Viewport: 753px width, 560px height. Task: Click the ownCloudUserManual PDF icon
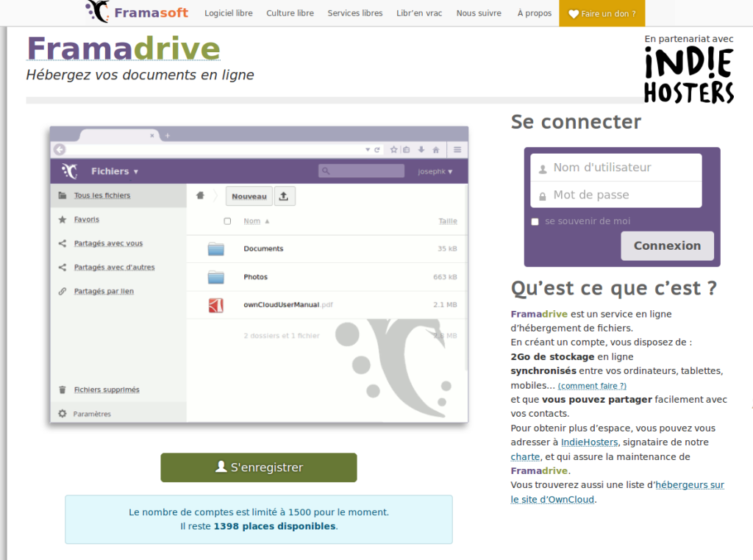point(215,305)
